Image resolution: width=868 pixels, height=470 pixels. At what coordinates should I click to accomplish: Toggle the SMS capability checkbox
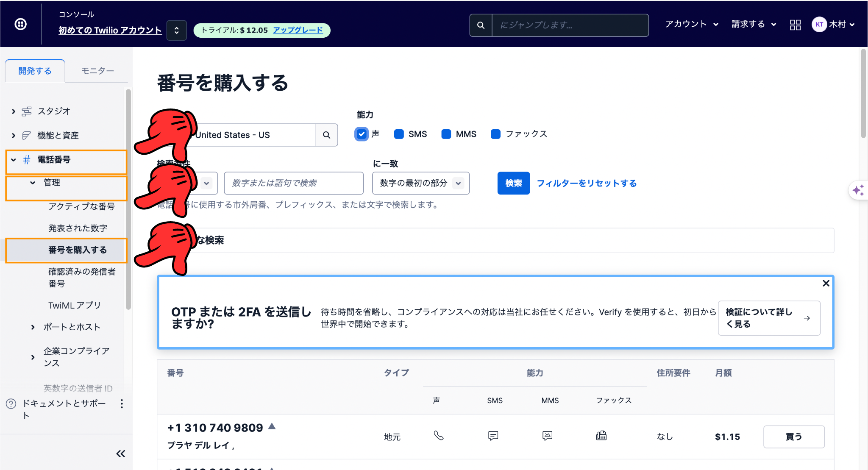click(399, 134)
